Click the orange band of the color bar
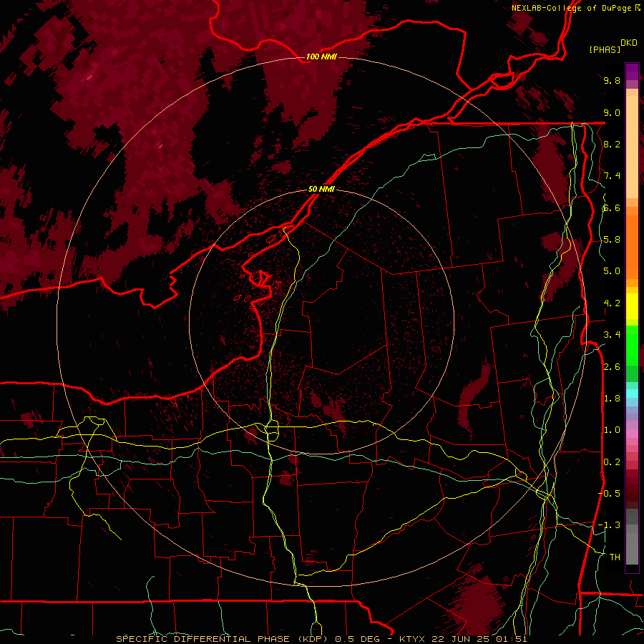 click(632, 246)
